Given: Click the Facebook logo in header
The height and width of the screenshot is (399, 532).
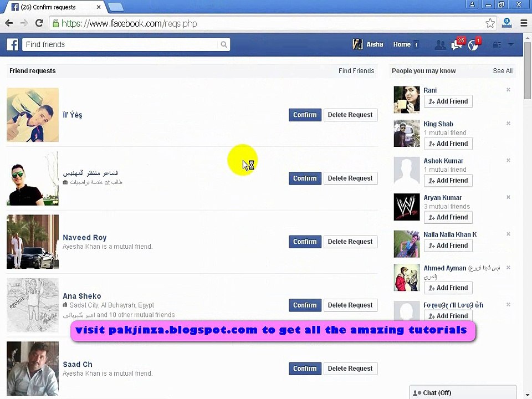Looking at the screenshot, I should [x=13, y=44].
